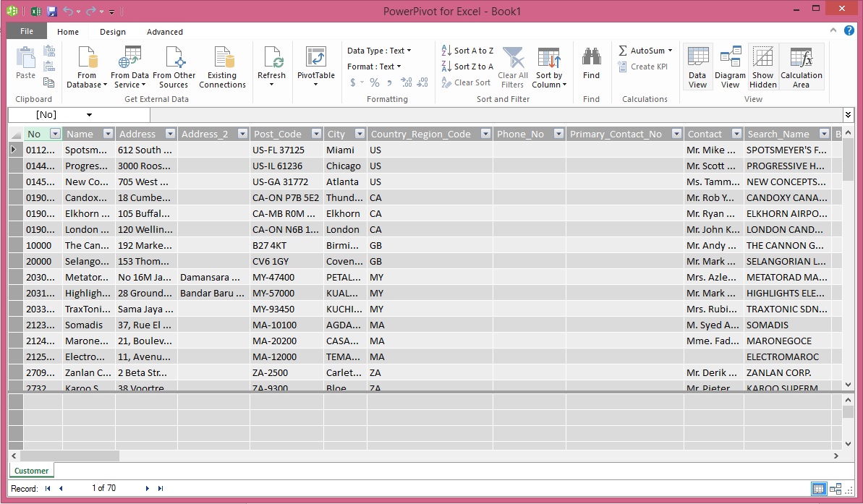Open the Advanced ribbon tab
This screenshot has height=504, width=863.
(164, 32)
